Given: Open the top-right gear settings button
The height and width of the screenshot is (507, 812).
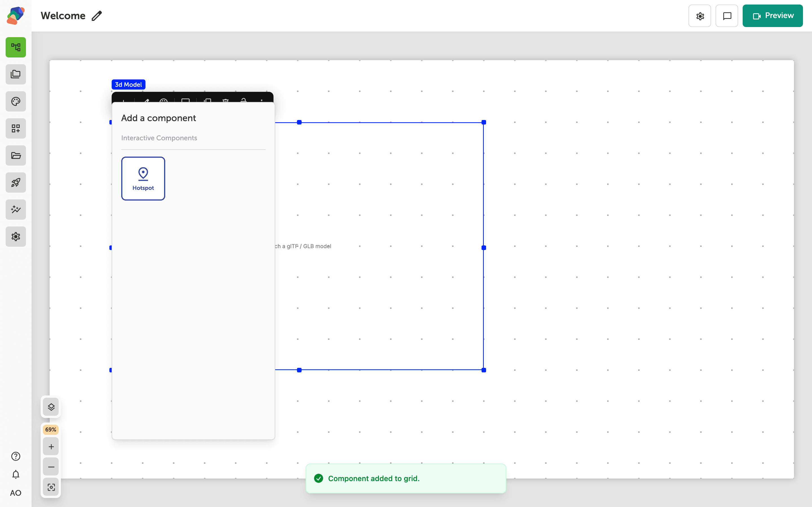Looking at the screenshot, I should coord(700,16).
